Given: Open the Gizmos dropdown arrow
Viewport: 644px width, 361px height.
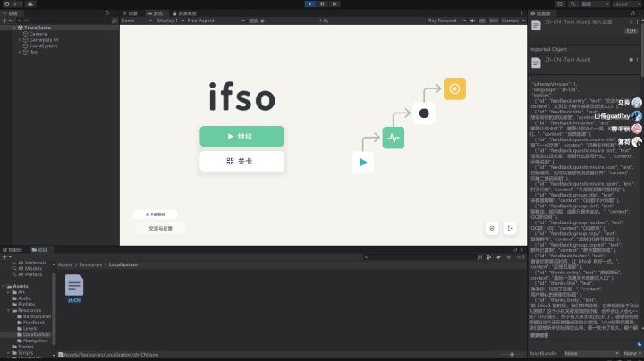Looking at the screenshot, I should tap(523, 21).
